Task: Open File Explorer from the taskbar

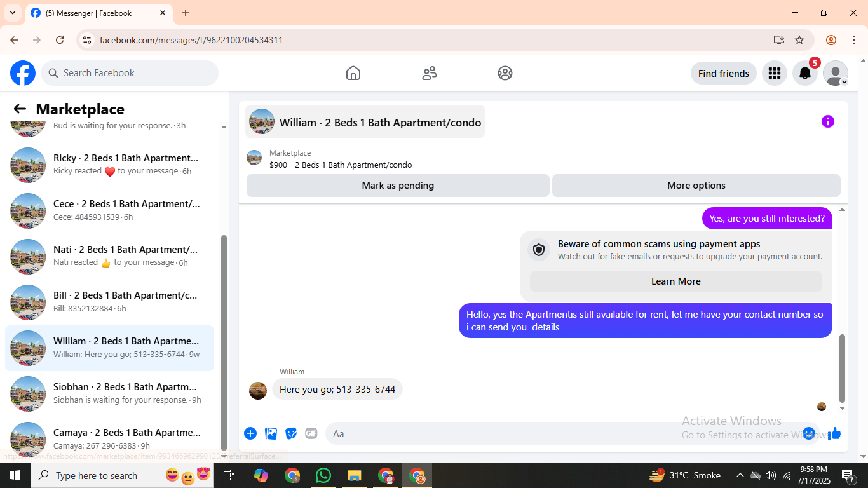Action: tap(355, 475)
